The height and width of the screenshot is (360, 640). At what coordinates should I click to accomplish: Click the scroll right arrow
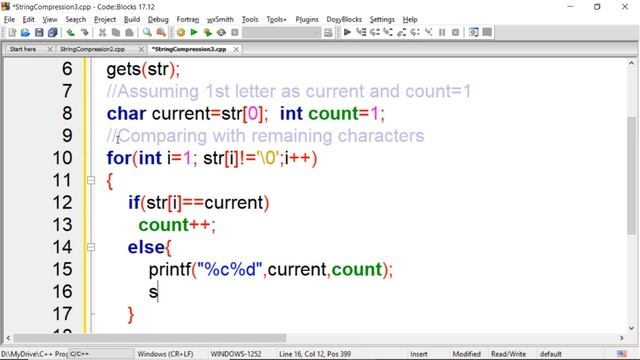622,338
